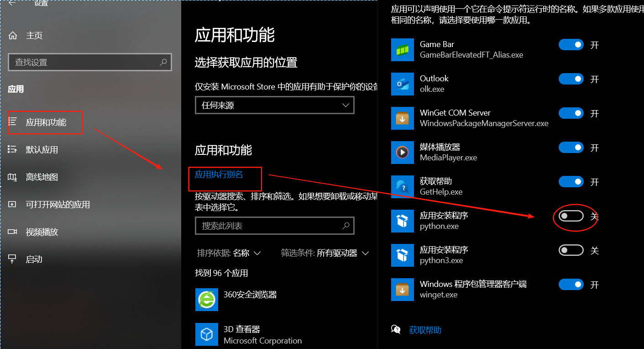
Task: Click the WinGet COM Server icon
Action: tap(402, 118)
